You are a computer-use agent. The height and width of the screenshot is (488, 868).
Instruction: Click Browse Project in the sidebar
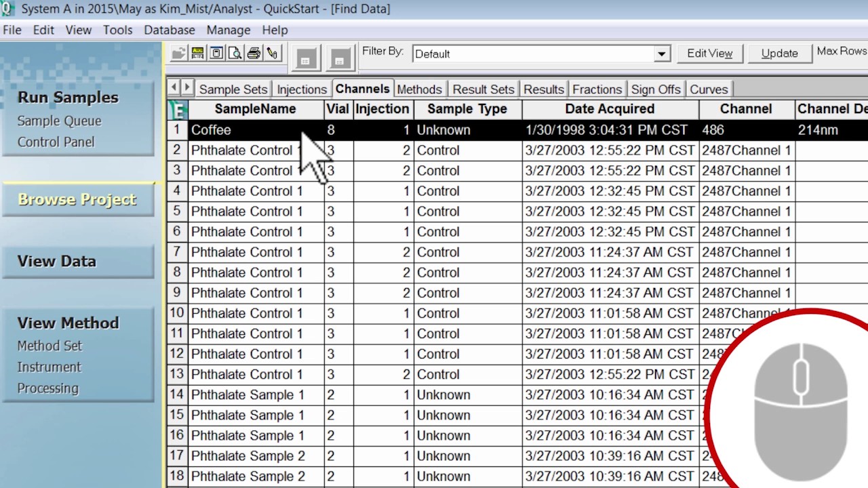point(77,199)
